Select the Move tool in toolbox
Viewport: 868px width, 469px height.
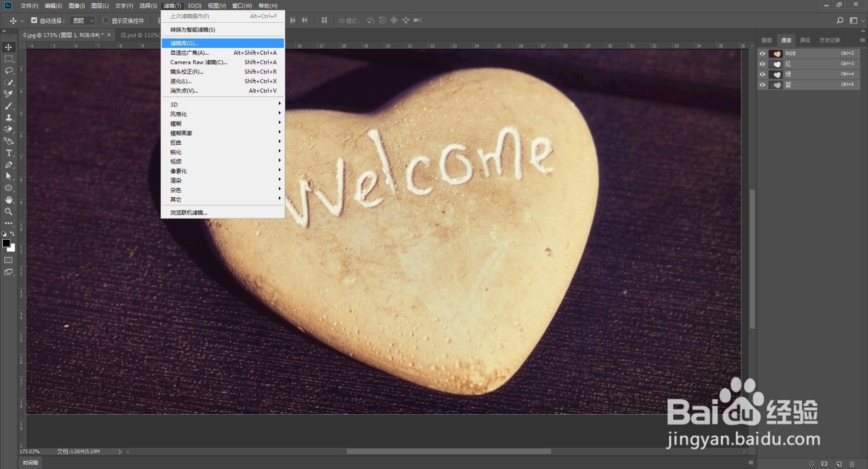pos(9,47)
